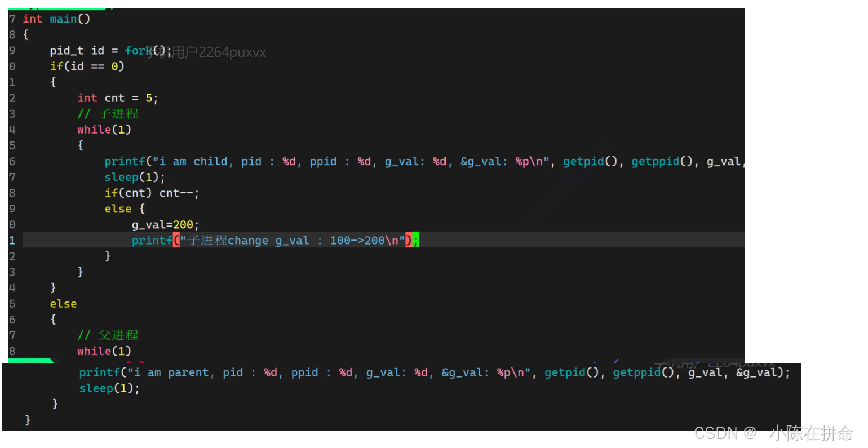This screenshot has height=448, width=868.
Task: Click the 父进程 comment line
Action: (108, 335)
